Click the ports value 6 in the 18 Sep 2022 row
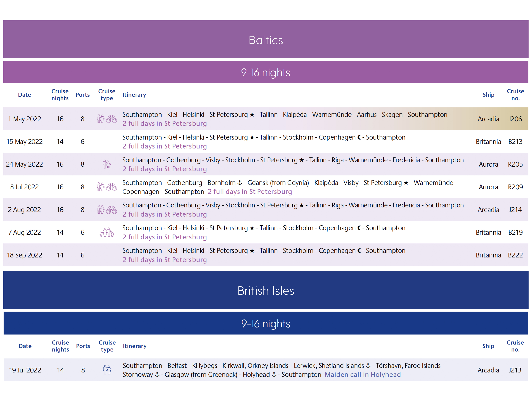Image resolution: width=532 pixels, height=401 pixels. (82, 255)
